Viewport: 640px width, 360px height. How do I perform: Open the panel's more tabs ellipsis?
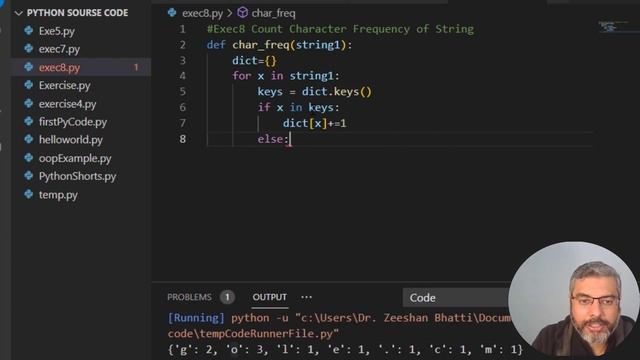coord(307,297)
